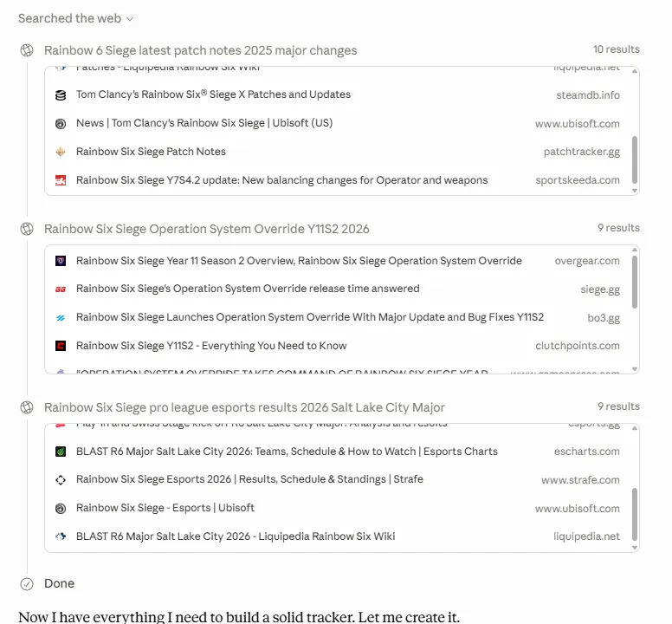Click Ubisoft favicon next to Esports result
672x624 pixels.
(61, 508)
